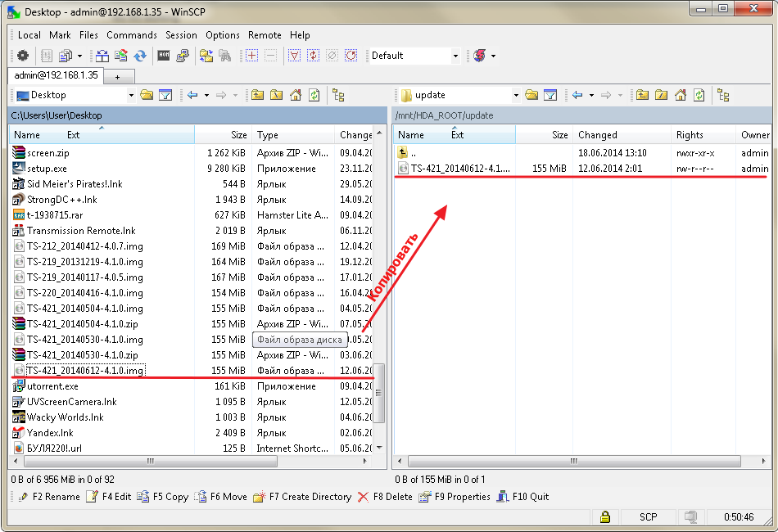The height and width of the screenshot is (532, 778).
Task: Open local back history dropdown arrow
Action: pos(206,95)
